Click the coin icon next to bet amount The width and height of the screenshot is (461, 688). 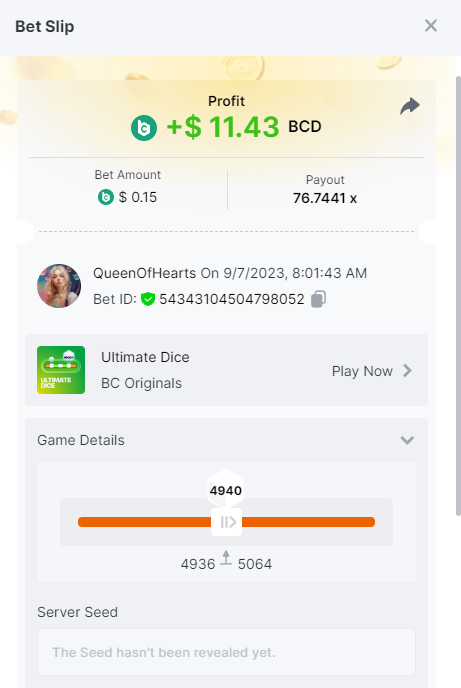pyautogui.click(x=106, y=197)
